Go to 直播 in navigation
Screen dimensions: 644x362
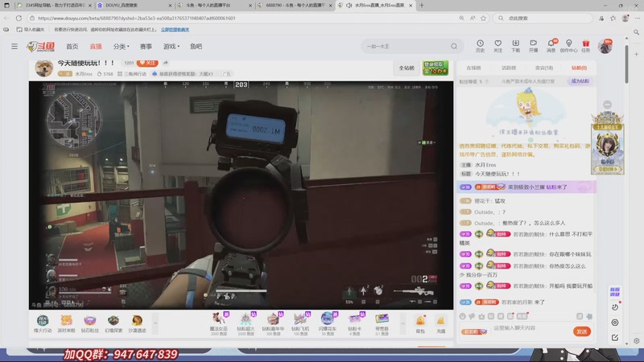coord(96,47)
